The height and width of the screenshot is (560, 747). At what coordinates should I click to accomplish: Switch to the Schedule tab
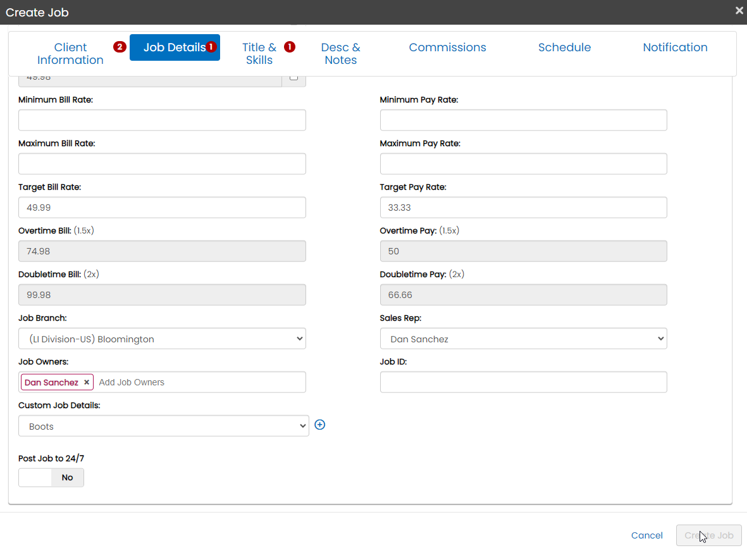point(564,47)
